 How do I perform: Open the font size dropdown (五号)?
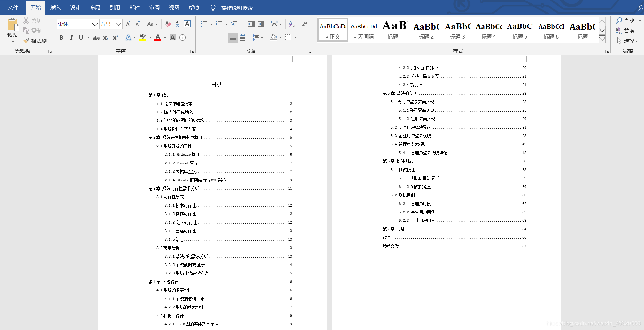pos(118,24)
